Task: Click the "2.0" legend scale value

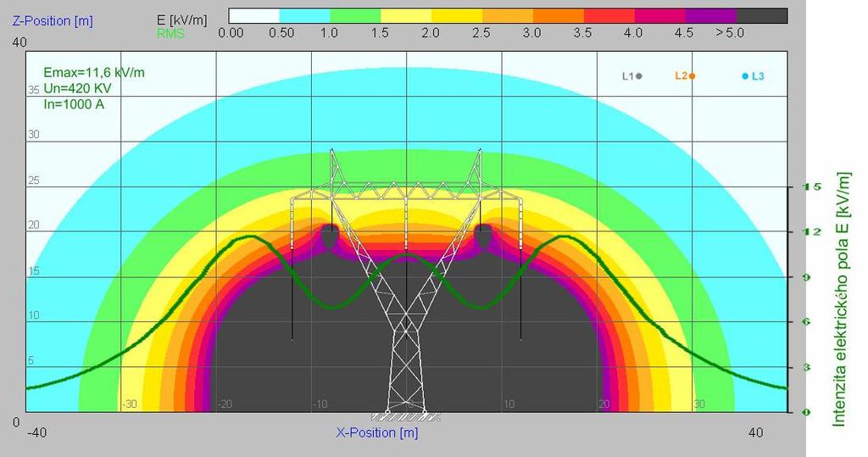Action: (430, 33)
